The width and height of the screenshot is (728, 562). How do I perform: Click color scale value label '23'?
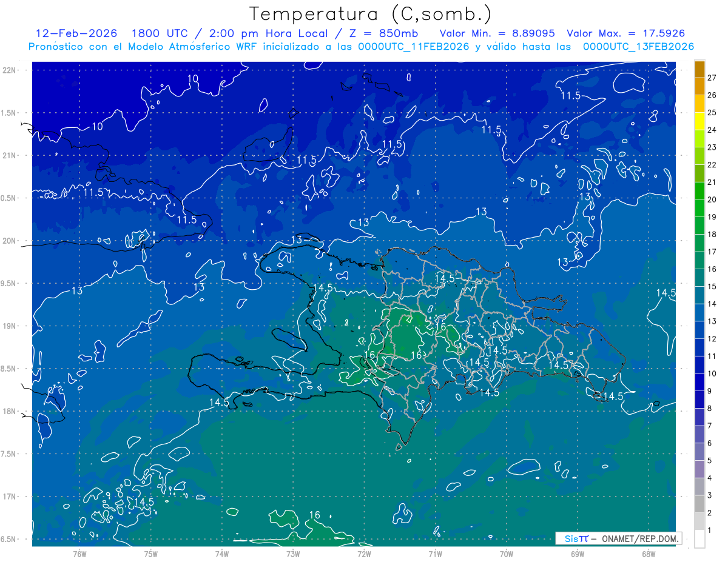pyautogui.click(x=712, y=147)
